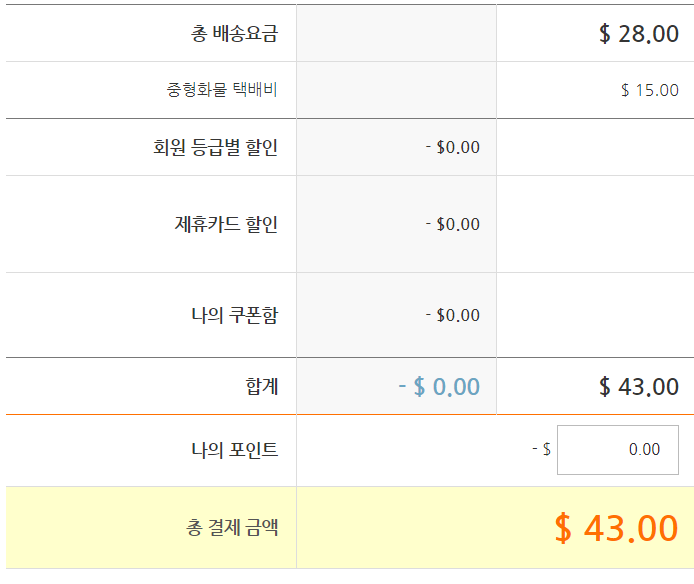Screen dimensions: 694x584
Task: Click the 회원 등급별 할인 discount amount
Action: pos(452,148)
